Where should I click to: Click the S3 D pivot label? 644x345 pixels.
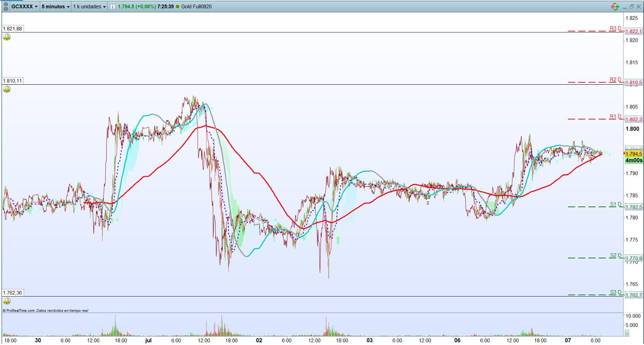point(615,292)
